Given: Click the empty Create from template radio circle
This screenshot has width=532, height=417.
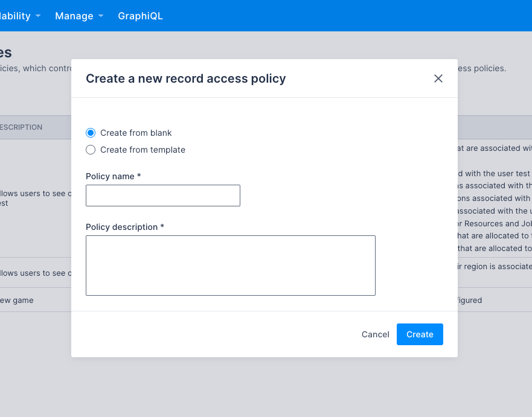Looking at the screenshot, I should pyautogui.click(x=91, y=150).
